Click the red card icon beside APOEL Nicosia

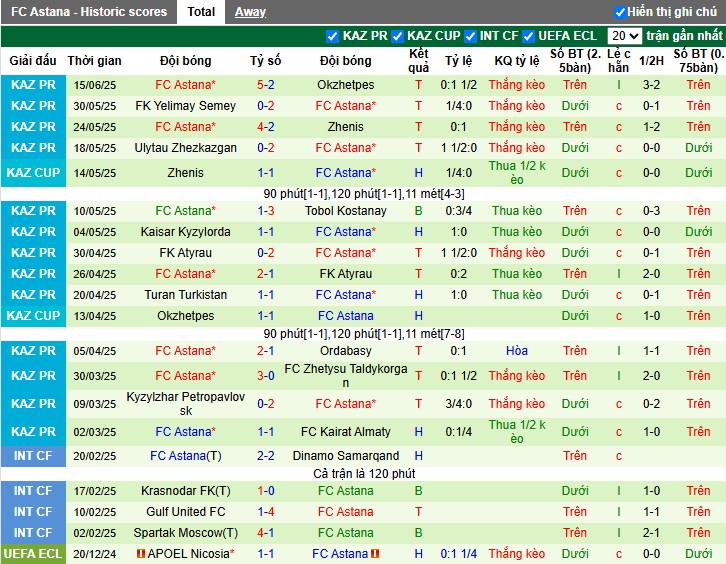(x=141, y=553)
